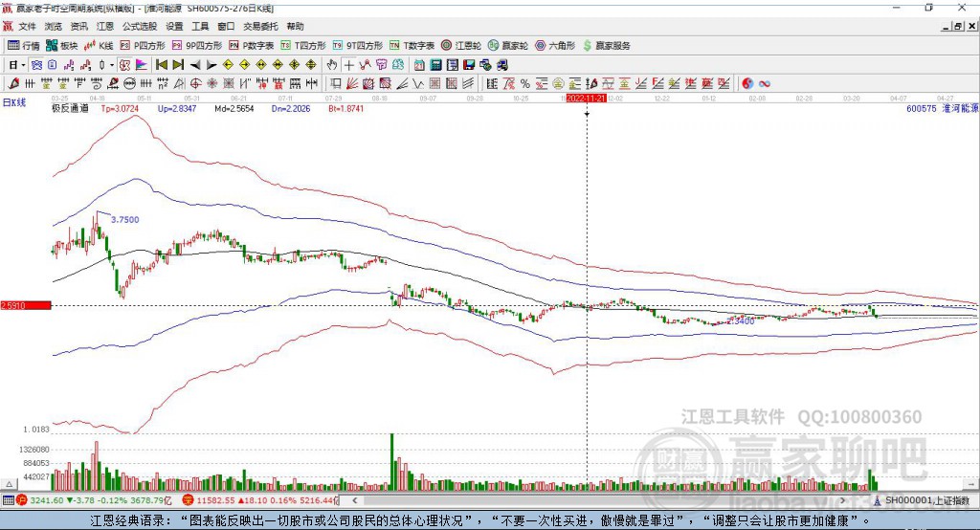Click the blue infinity loop icon
This screenshot has height=530, width=980.
pos(765,84)
